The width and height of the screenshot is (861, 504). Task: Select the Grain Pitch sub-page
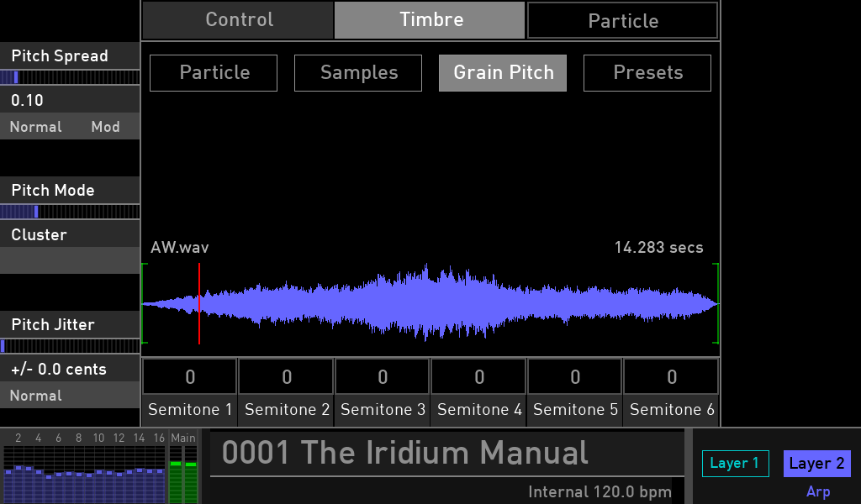coord(503,73)
